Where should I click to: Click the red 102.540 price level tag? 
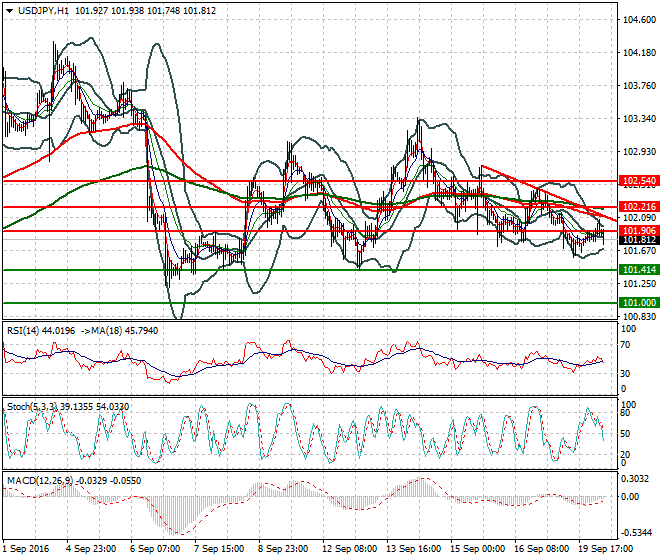[637, 181]
